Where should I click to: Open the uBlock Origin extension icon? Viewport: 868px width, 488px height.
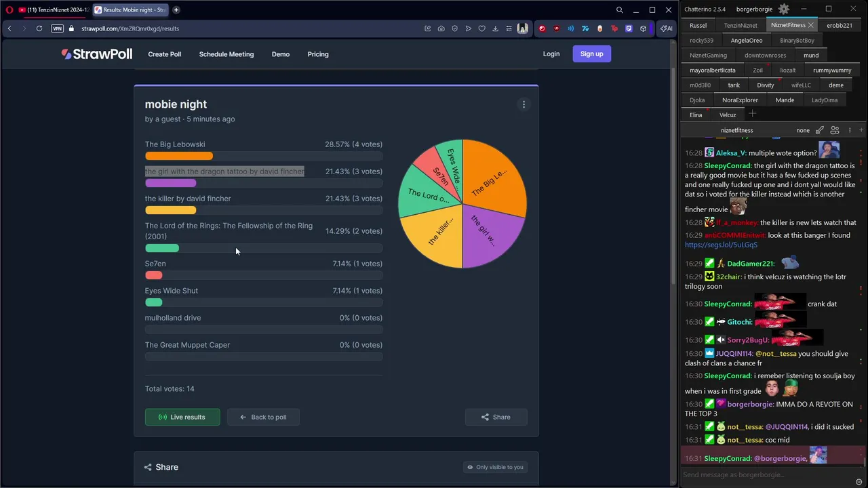(557, 28)
